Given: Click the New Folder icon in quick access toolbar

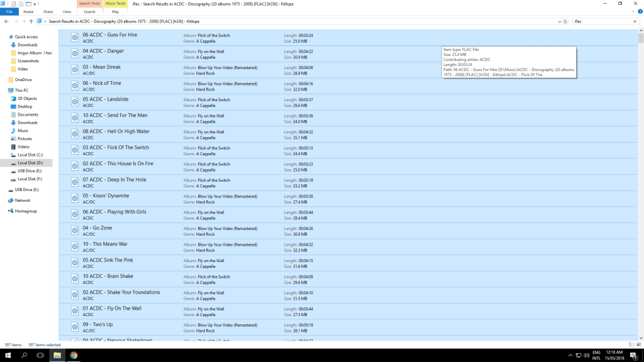Looking at the screenshot, I should point(21,4).
